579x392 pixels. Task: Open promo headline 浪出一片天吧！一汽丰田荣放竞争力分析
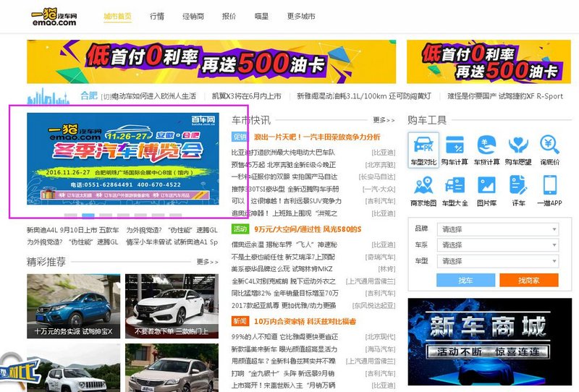(317, 137)
